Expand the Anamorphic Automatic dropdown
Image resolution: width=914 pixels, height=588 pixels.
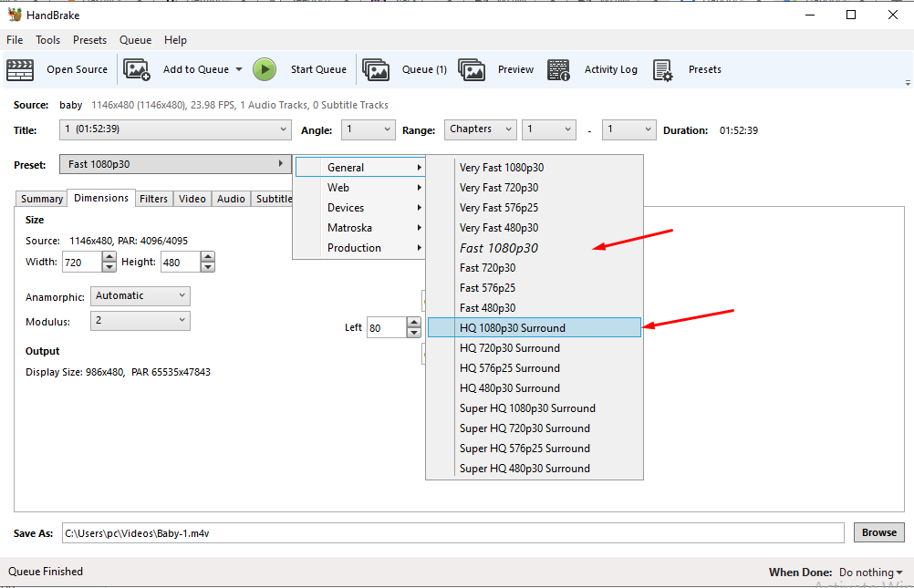tap(140, 296)
